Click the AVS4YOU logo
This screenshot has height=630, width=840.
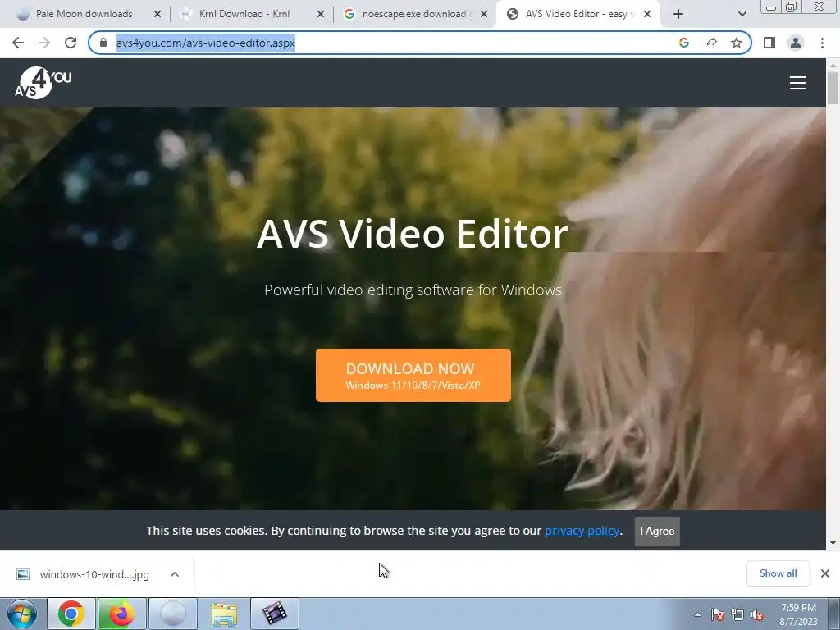tap(43, 83)
